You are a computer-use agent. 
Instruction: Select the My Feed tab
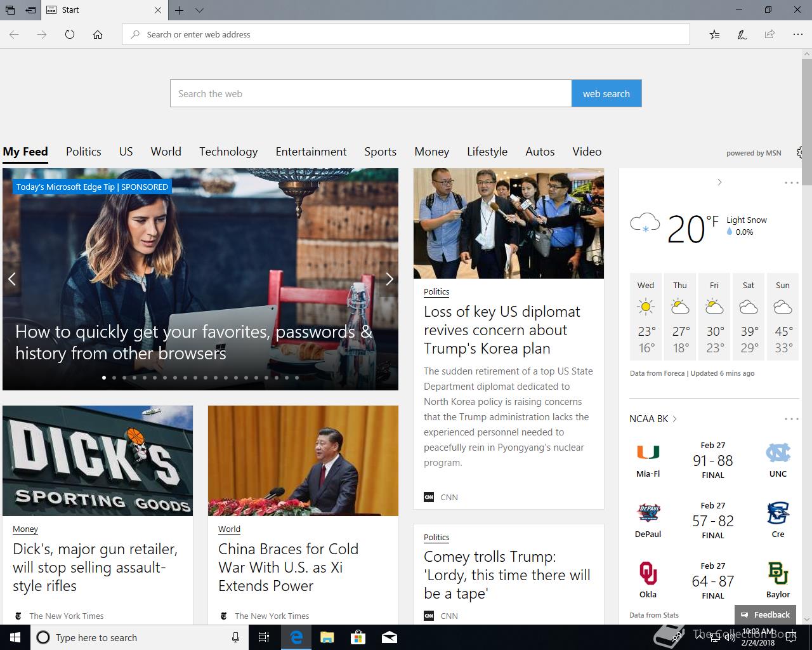click(x=25, y=152)
